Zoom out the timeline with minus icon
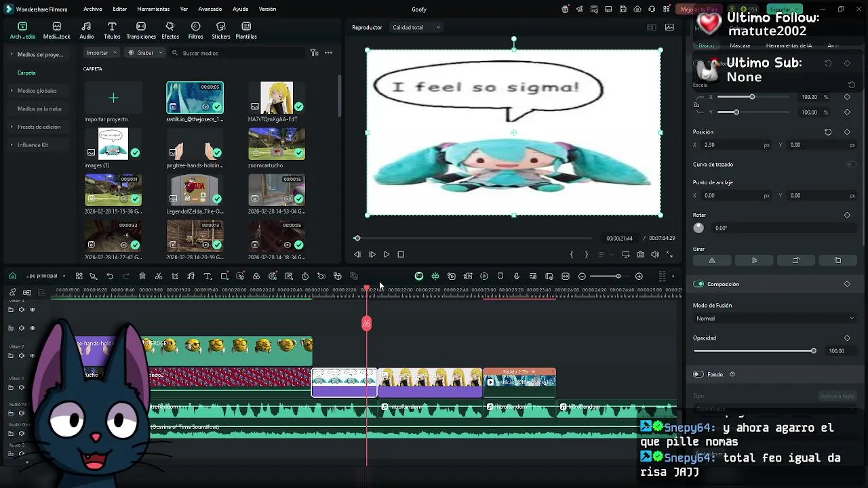 582,277
